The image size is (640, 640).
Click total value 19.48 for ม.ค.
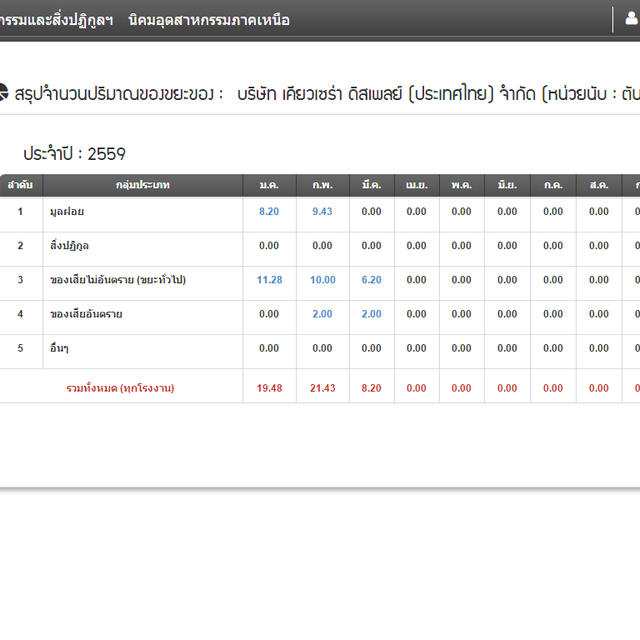269,388
